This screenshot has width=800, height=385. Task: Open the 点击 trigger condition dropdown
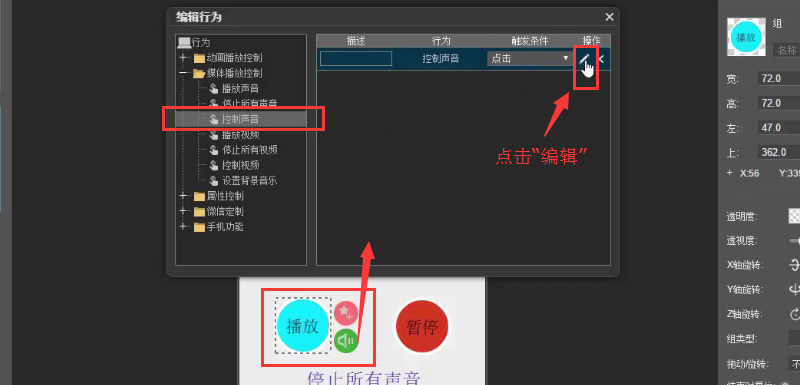tap(529, 59)
